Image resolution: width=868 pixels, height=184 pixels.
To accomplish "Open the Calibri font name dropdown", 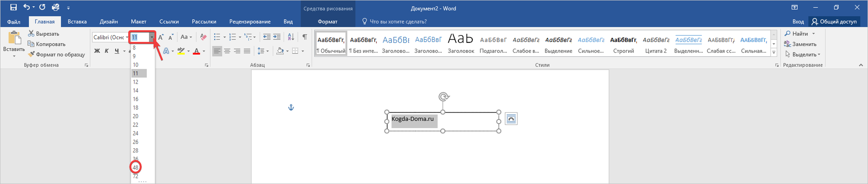I will pos(127,37).
